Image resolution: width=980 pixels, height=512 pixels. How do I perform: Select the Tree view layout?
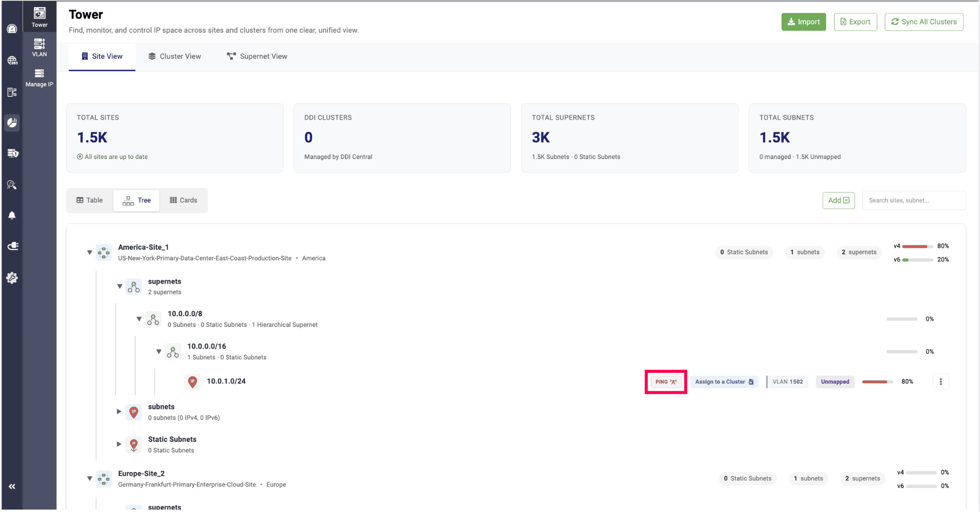click(137, 200)
